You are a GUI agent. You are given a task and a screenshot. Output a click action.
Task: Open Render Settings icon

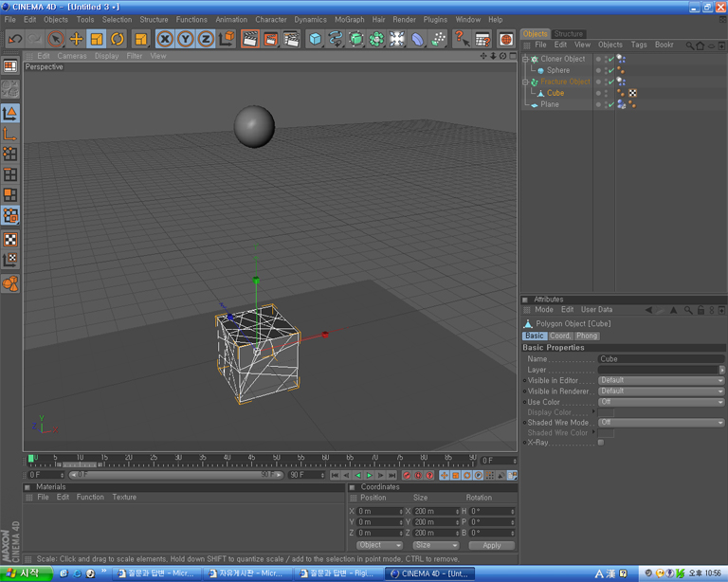point(291,39)
